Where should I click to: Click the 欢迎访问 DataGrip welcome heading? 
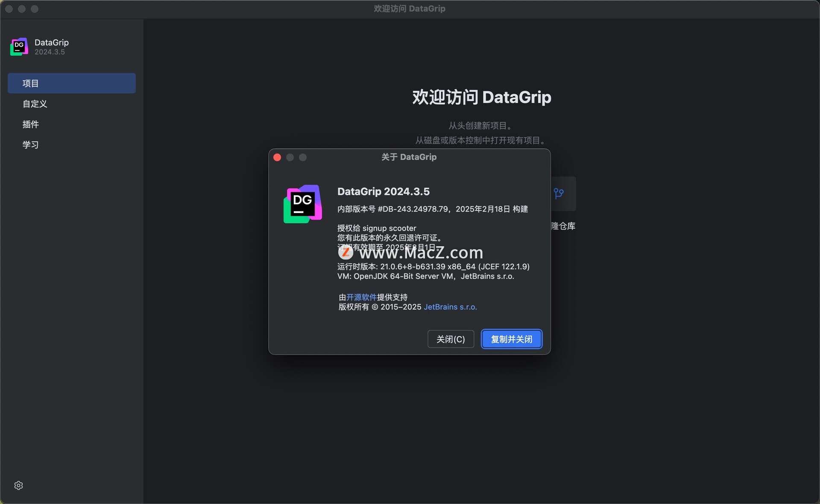(x=482, y=97)
